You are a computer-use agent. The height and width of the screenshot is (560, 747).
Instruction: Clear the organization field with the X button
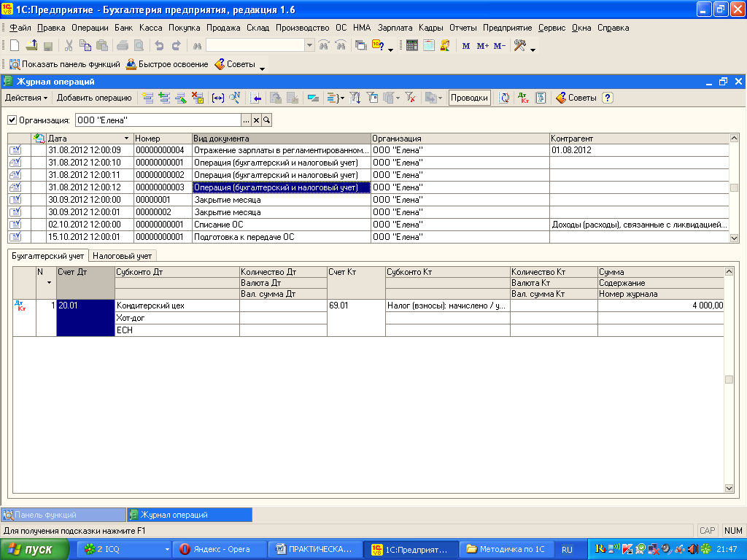[256, 120]
